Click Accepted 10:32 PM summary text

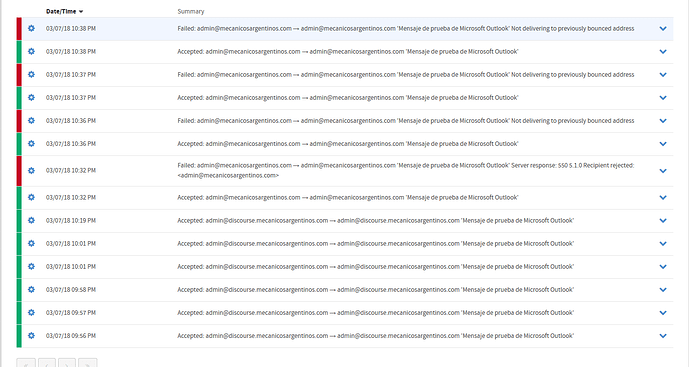tap(348, 197)
